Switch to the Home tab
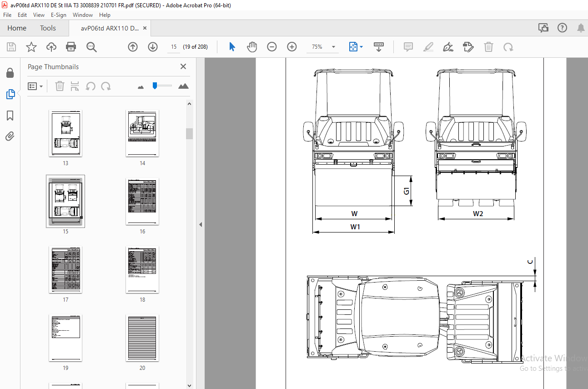The image size is (588, 389). (x=17, y=28)
